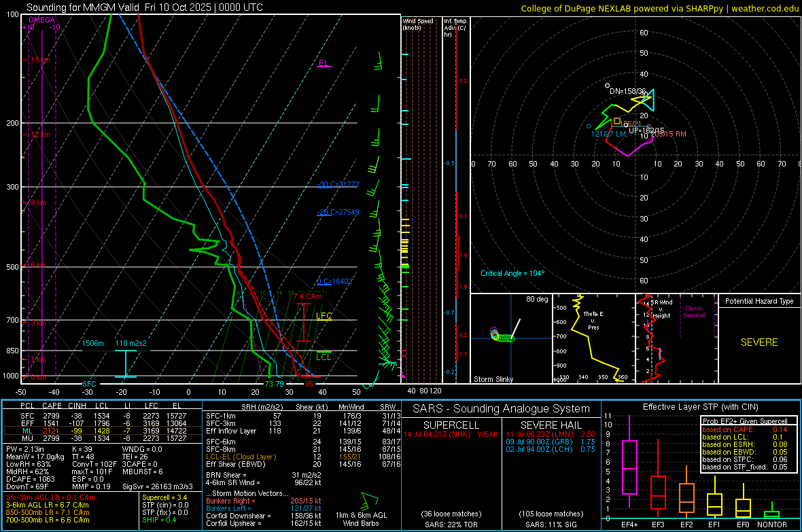Click the red 7.4 C/km lapse rate label
Screen dimensions: 802x532
click(307, 296)
